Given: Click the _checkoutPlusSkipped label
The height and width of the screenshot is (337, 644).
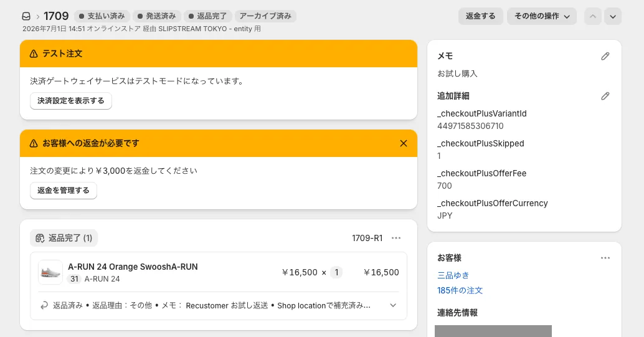Looking at the screenshot, I should point(481,143).
